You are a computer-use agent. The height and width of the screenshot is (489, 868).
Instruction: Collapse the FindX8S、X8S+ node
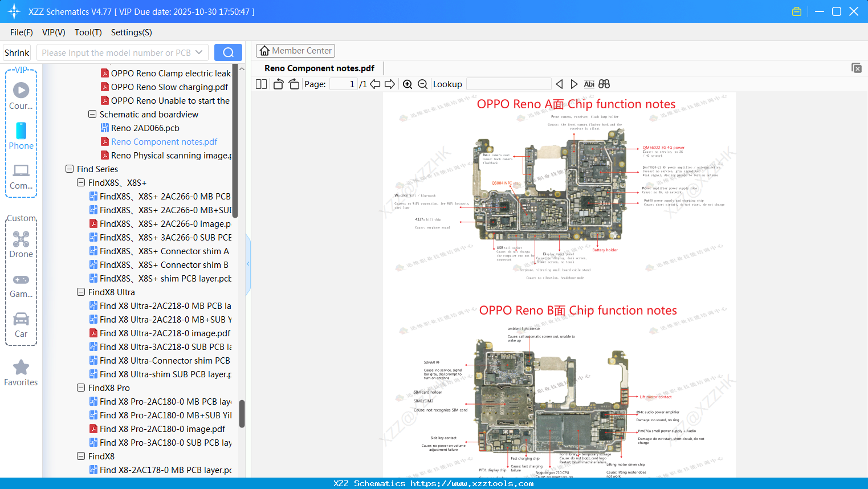tap(81, 182)
